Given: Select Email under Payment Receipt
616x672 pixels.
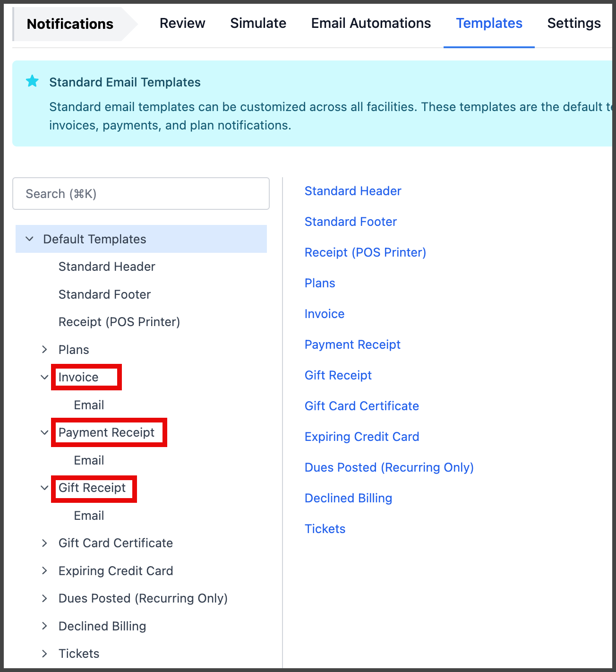Looking at the screenshot, I should tap(89, 460).
